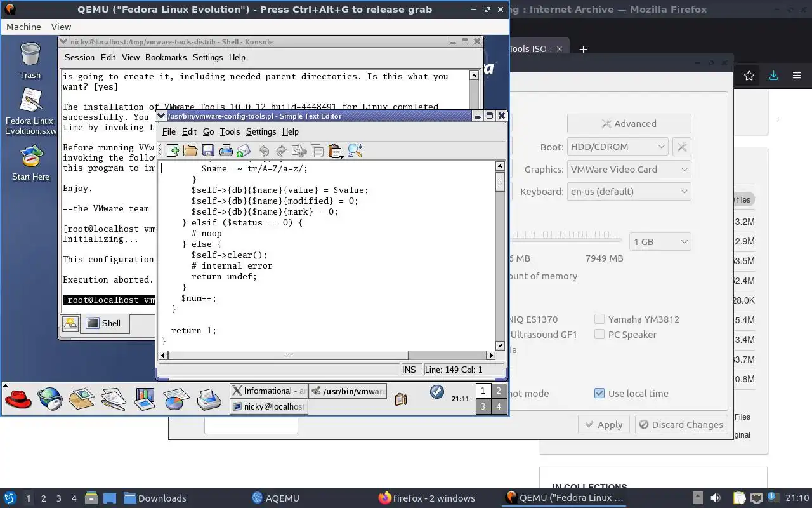Viewport: 812px width, 508px height.
Task: Open the Go menu in Simple Text Editor
Action: (x=208, y=131)
